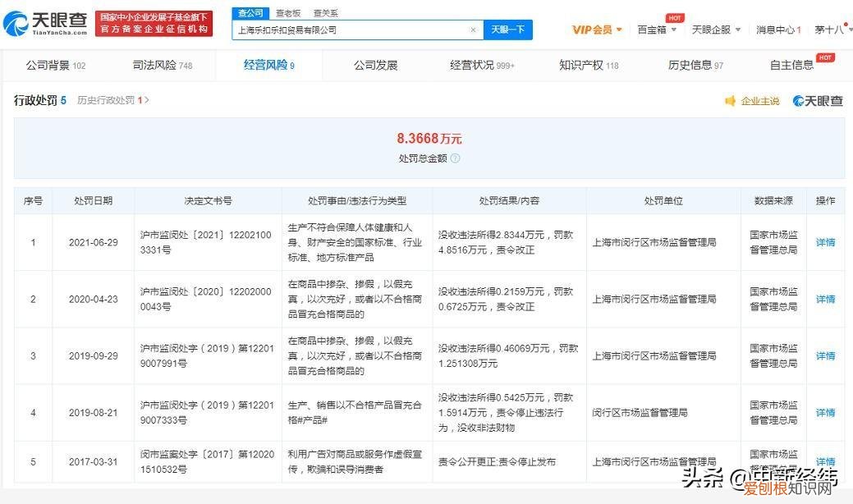This screenshot has height=504, width=853.
Task: Click the 操作 column header
Action: click(825, 200)
